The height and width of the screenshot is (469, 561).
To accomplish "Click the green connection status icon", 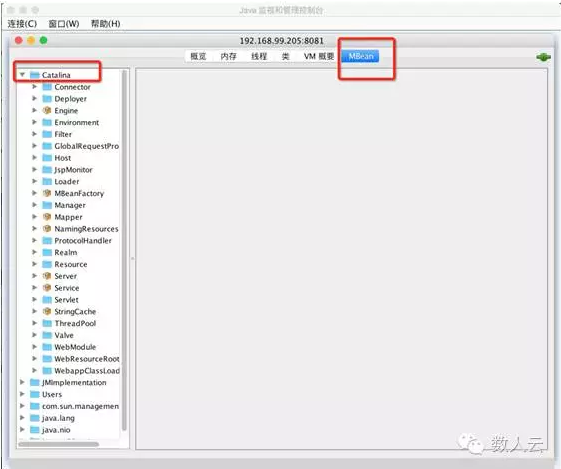I will click(x=543, y=57).
